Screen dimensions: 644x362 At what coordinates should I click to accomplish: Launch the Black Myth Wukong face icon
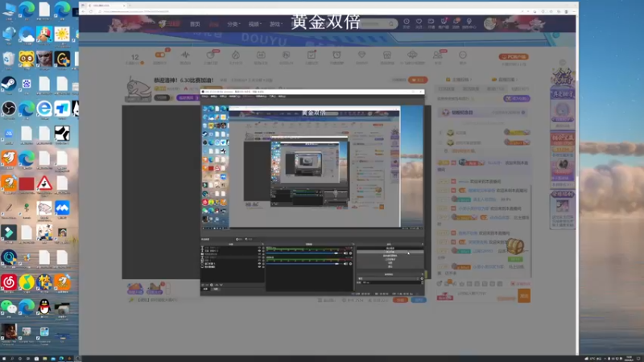44,59
